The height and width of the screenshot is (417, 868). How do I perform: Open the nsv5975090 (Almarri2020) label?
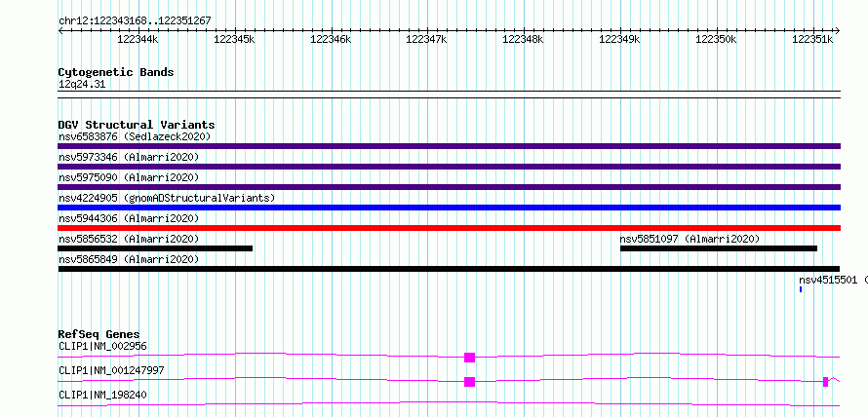(129, 177)
